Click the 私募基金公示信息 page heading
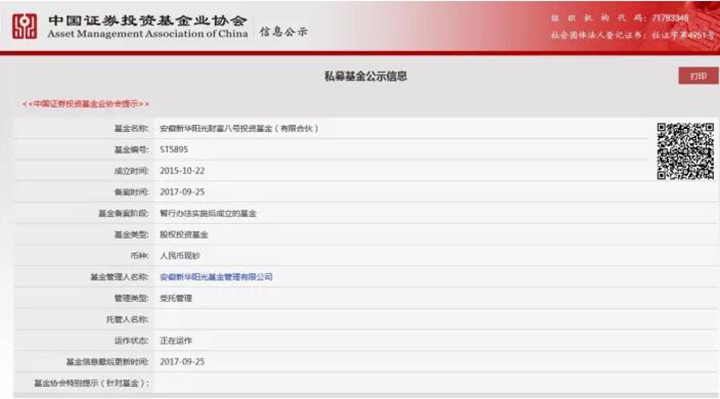The image size is (720, 399). coord(366,76)
